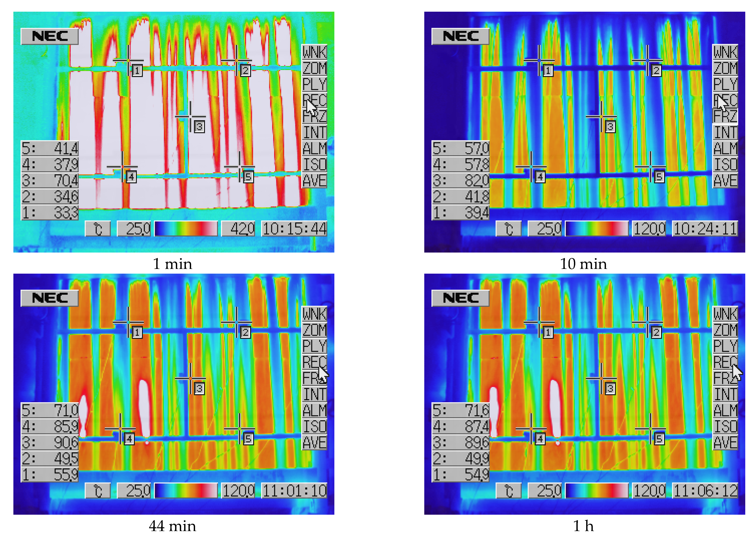The width and height of the screenshot is (756, 542).
Task: Click crosshair marker 3 in the 1 min image
Action: pyautogui.click(x=190, y=117)
